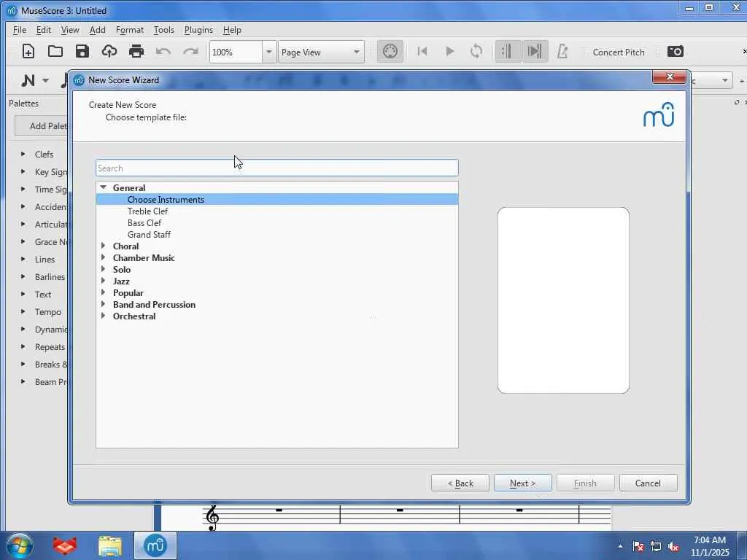Screen dimensions: 747x560
Task: Open the View menu
Action: click(x=70, y=29)
